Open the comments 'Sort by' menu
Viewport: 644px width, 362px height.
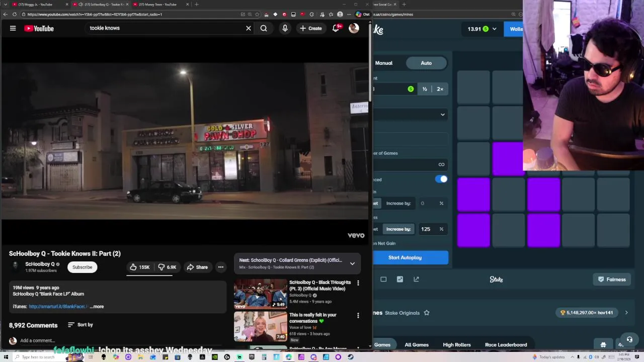coord(80,325)
